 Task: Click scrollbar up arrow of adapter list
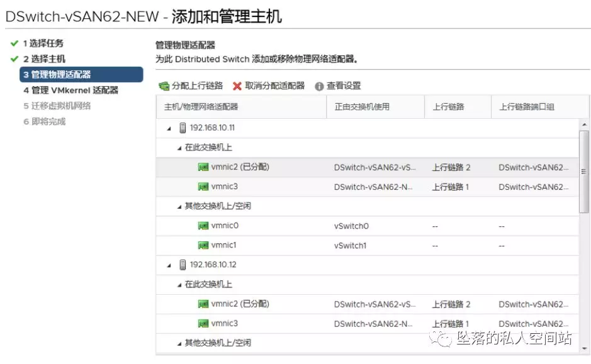(584, 124)
